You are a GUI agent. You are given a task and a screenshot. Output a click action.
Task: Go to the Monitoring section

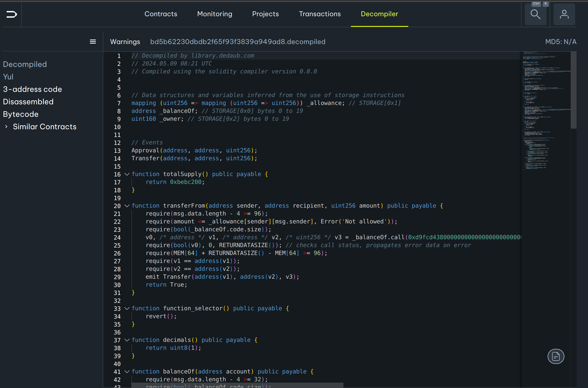214,14
